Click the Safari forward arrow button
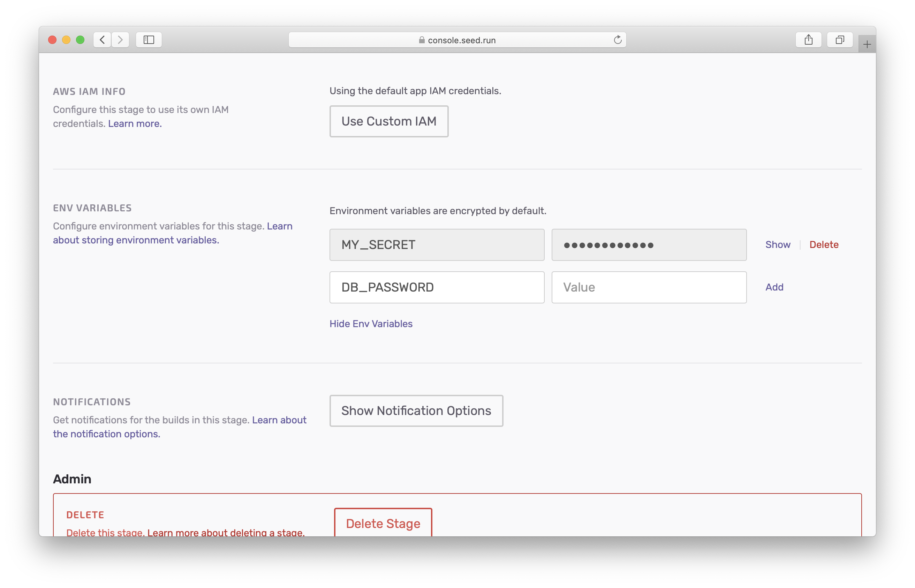 pos(120,40)
